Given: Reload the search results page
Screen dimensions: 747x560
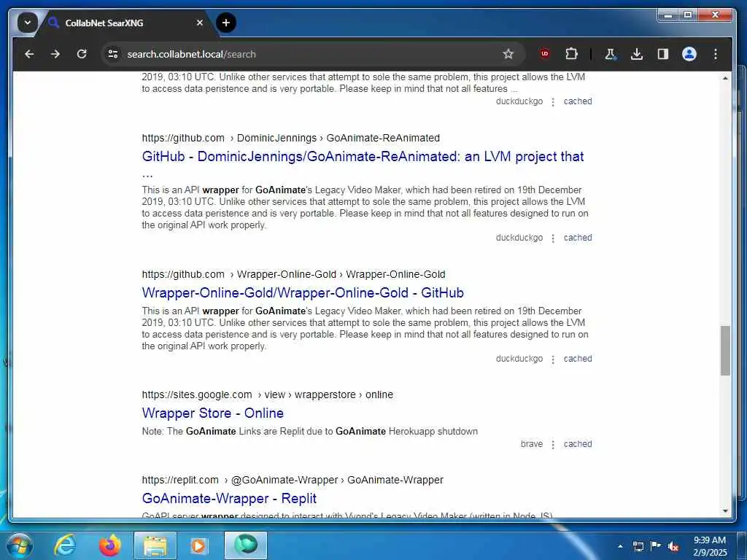Looking at the screenshot, I should (x=82, y=54).
